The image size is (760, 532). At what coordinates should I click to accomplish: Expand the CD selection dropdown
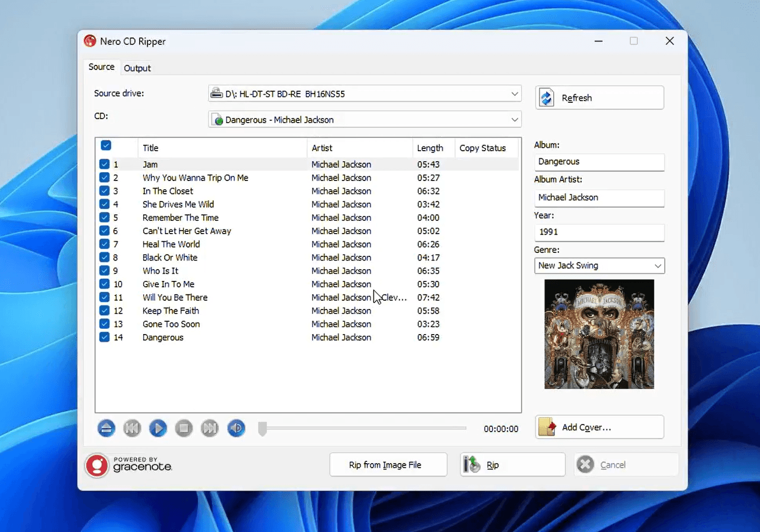click(365, 120)
